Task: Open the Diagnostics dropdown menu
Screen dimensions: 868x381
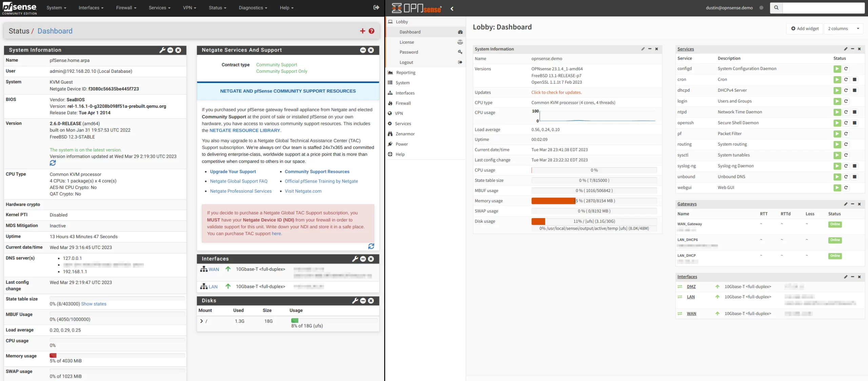Action: (x=253, y=8)
